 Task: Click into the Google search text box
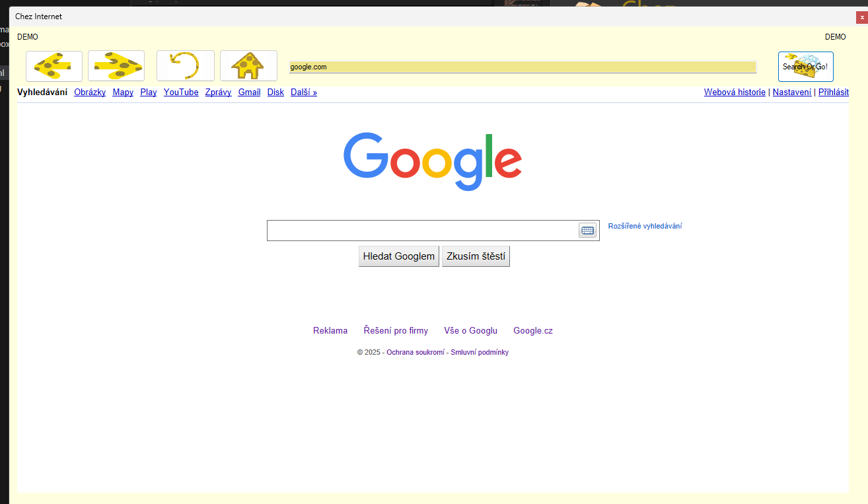[x=423, y=231]
